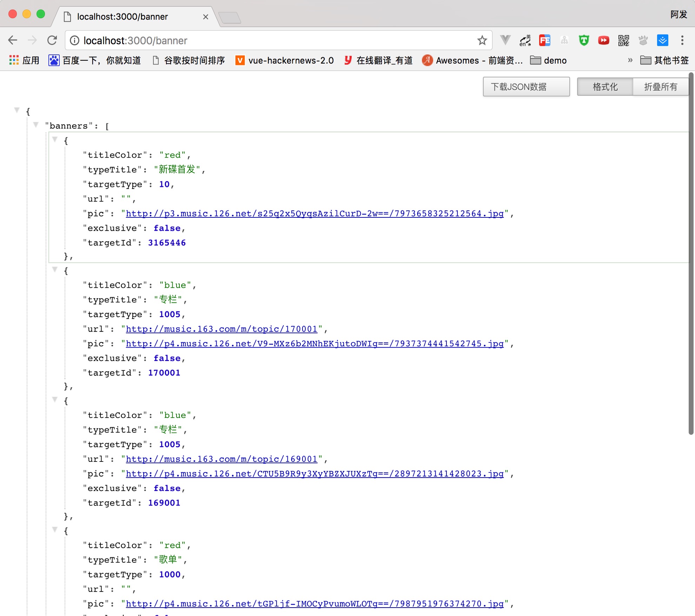This screenshot has width=695, height=616.
Task: Click the Vue devtools extension icon
Action: point(505,40)
